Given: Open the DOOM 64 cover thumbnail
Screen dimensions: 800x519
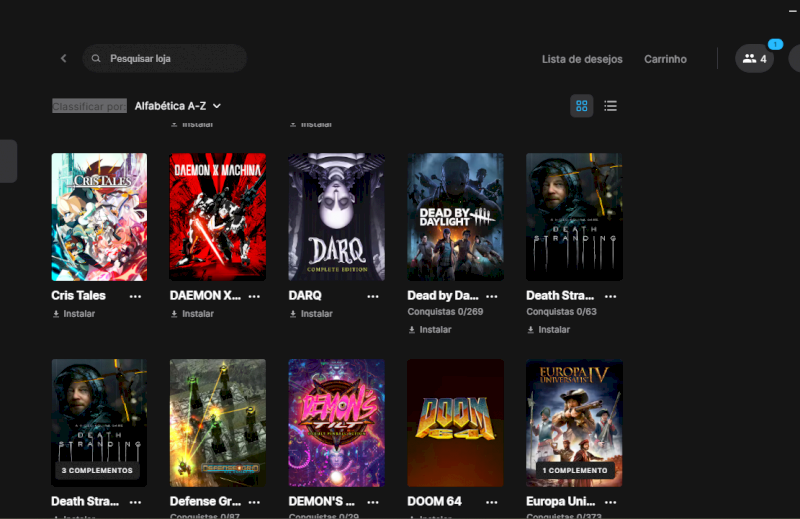Looking at the screenshot, I should point(456,423).
